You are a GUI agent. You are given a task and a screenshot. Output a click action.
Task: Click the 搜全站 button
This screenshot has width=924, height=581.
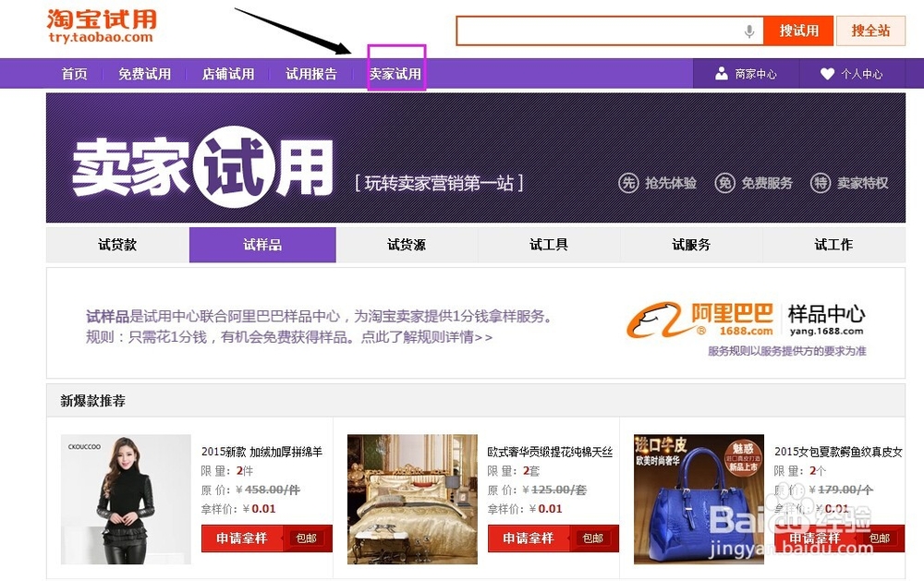point(870,30)
